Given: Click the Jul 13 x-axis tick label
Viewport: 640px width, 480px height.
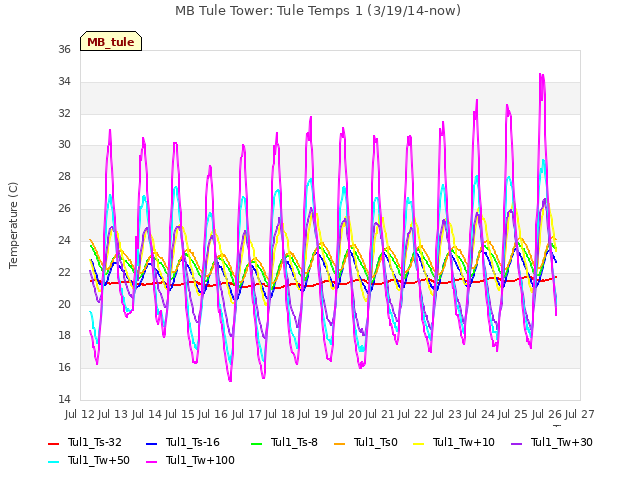Looking at the screenshot, I should coord(114,414).
